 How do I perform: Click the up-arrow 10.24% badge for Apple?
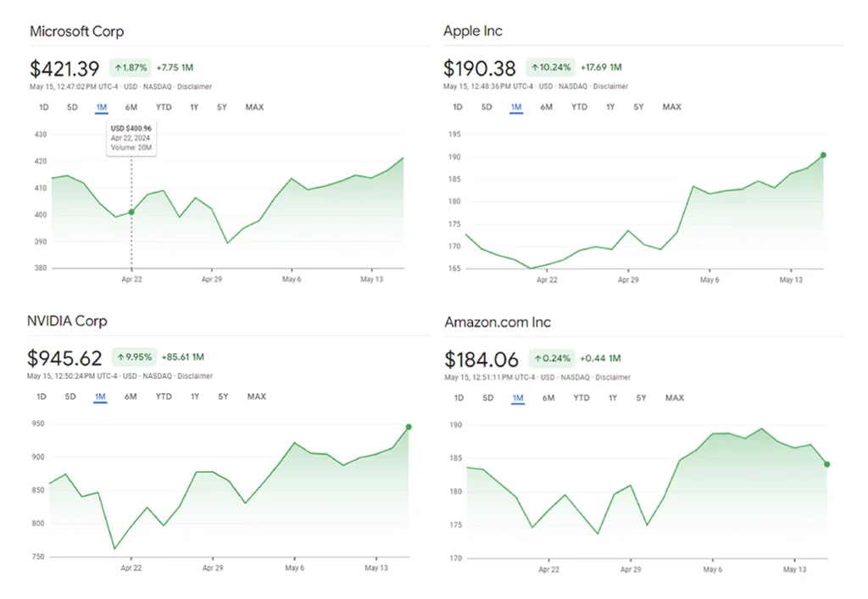click(x=550, y=68)
